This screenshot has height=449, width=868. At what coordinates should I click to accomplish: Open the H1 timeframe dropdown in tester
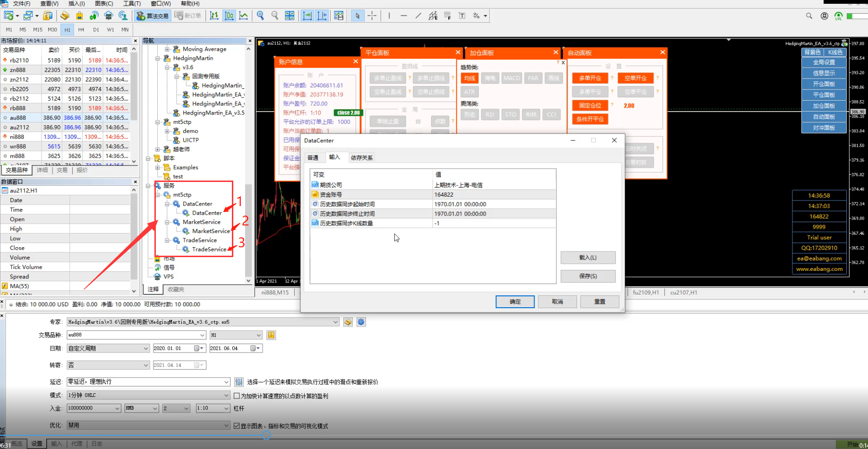[x=258, y=335]
